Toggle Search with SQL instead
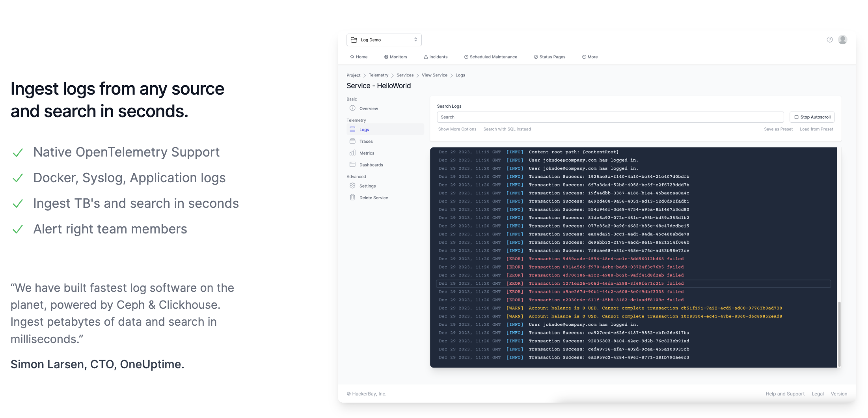Screen dimensions: 868x418 tap(507, 129)
